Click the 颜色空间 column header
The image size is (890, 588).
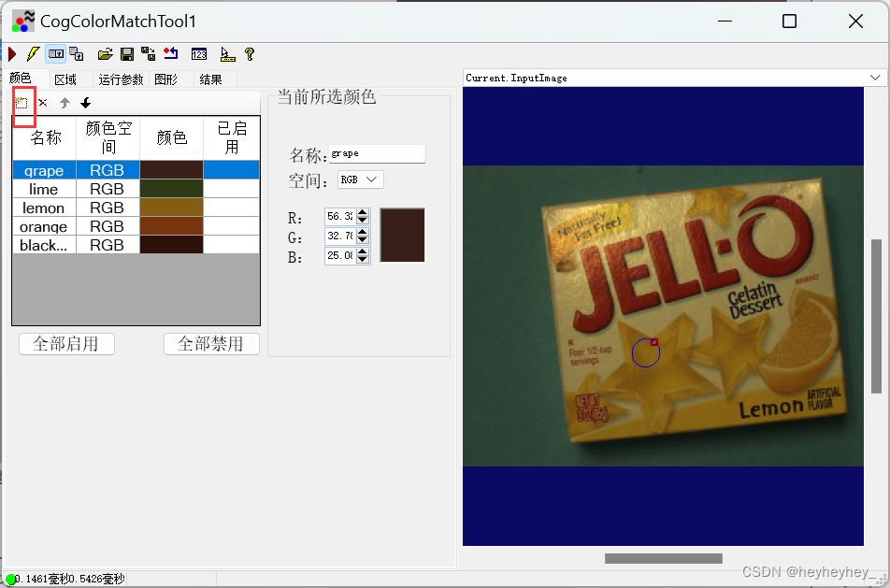pyautogui.click(x=108, y=138)
